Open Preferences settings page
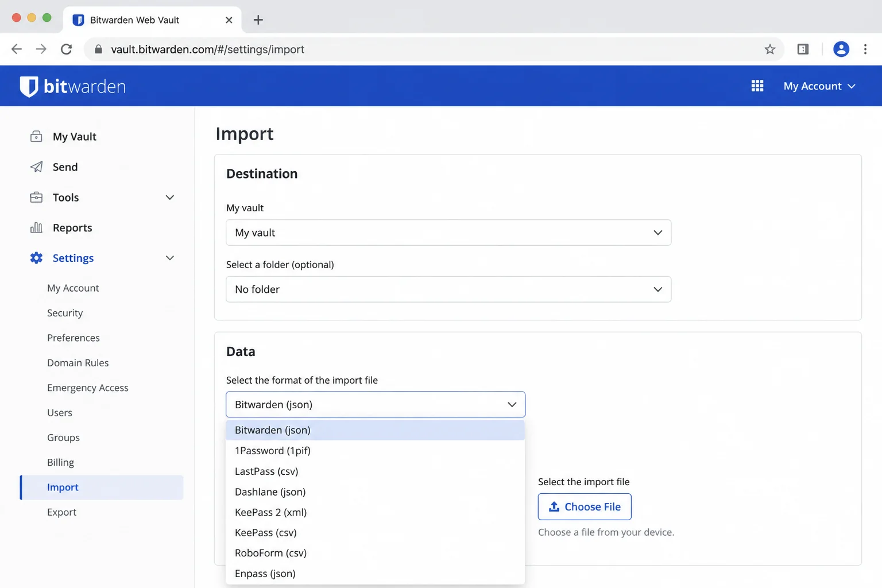Screen dimensions: 882x588 (x=73, y=338)
